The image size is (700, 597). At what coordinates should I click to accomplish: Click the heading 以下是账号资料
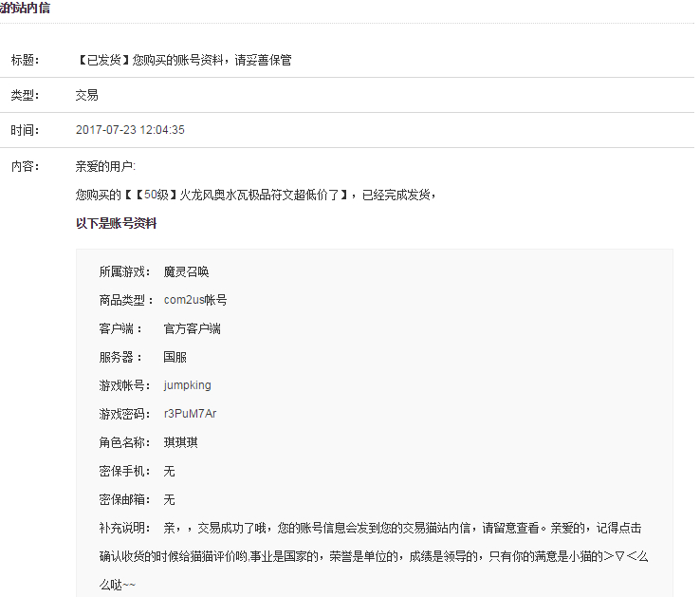click(x=117, y=223)
